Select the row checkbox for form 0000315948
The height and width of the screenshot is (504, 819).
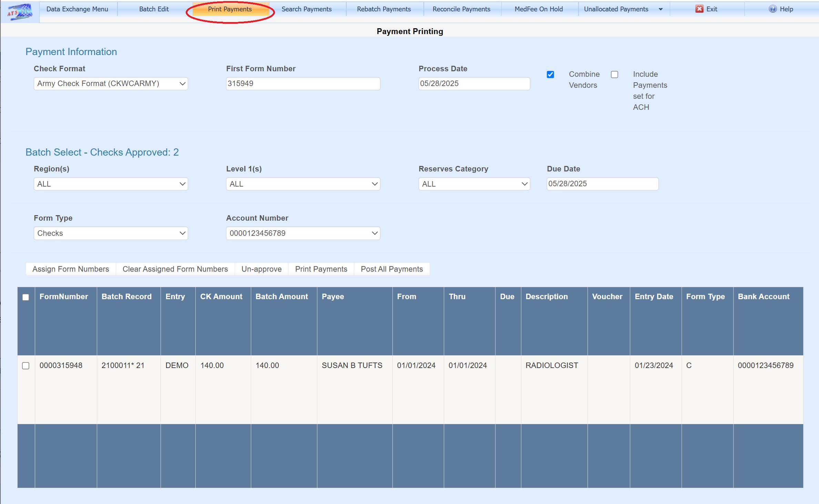coord(26,366)
